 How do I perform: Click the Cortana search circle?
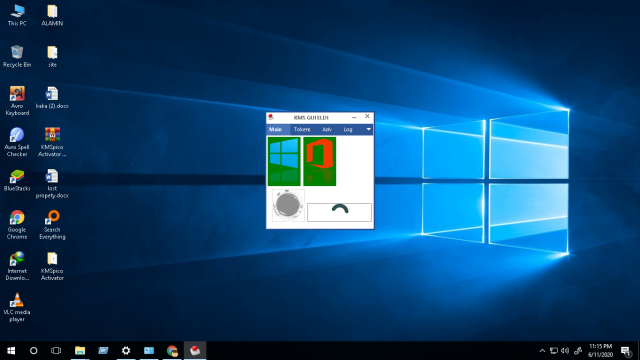tap(33, 351)
